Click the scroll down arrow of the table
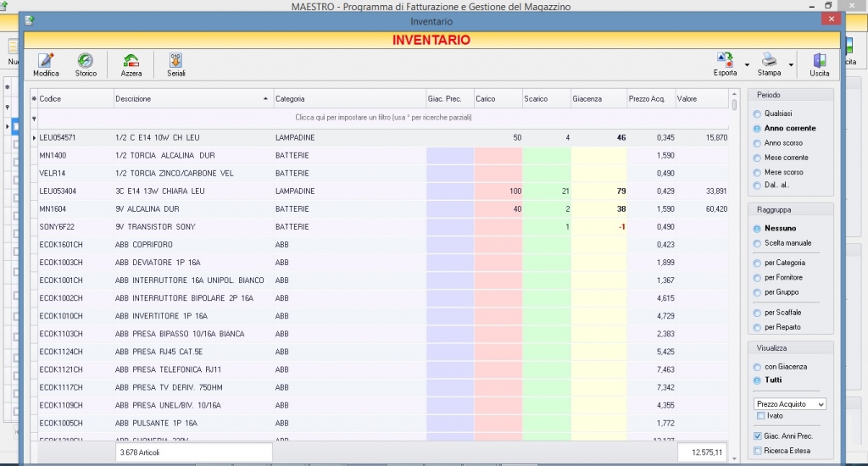 735,459
